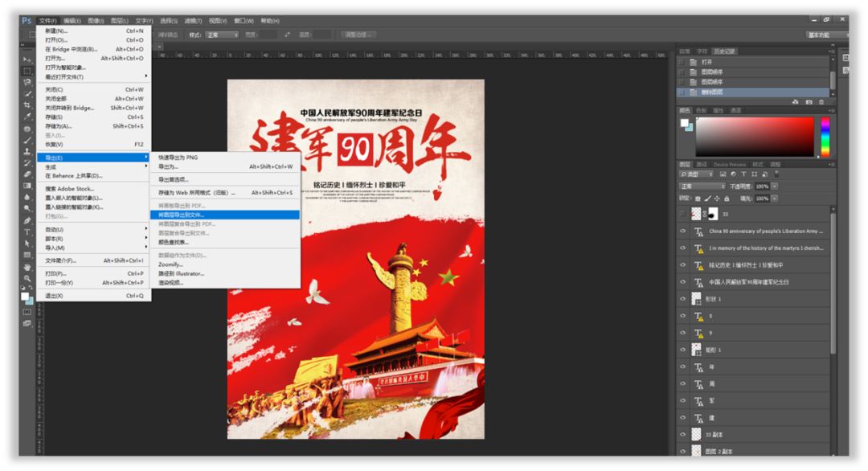Screen dimensions: 868x471
Task: Choose Zoomify... from export submenu
Action: 225,264
